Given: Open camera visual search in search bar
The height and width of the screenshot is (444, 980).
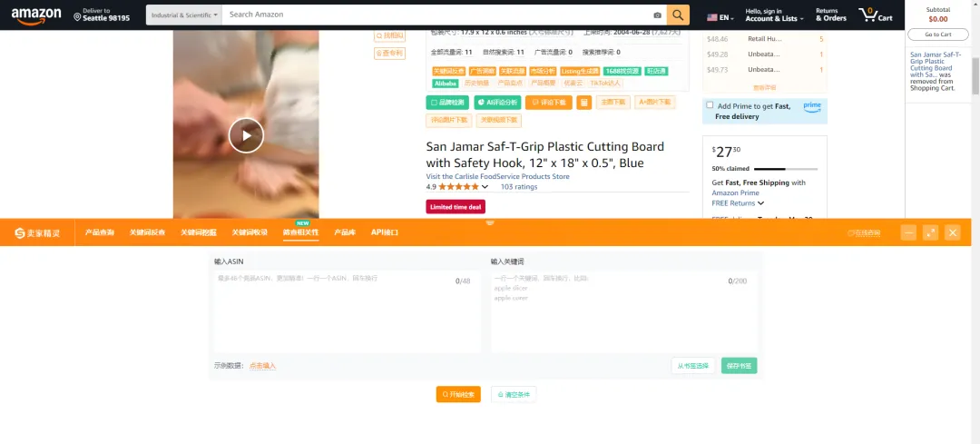Looking at the screenshot, I should pos(657,15).
